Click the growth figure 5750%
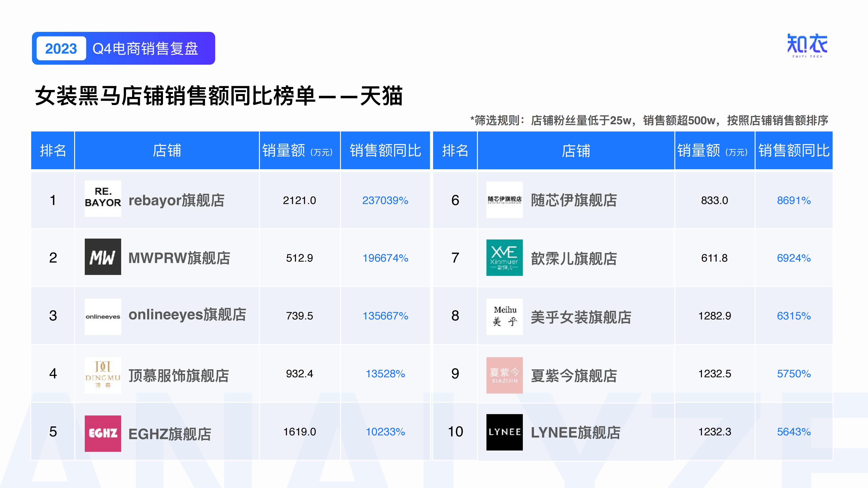The height and width of the screenshot is (488, 868). [x=794, y=374]
